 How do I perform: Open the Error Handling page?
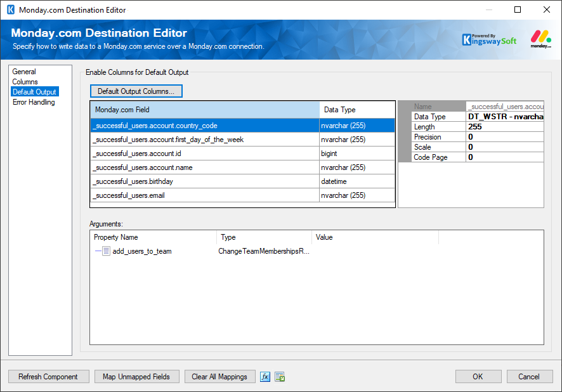tap(34, 102)
